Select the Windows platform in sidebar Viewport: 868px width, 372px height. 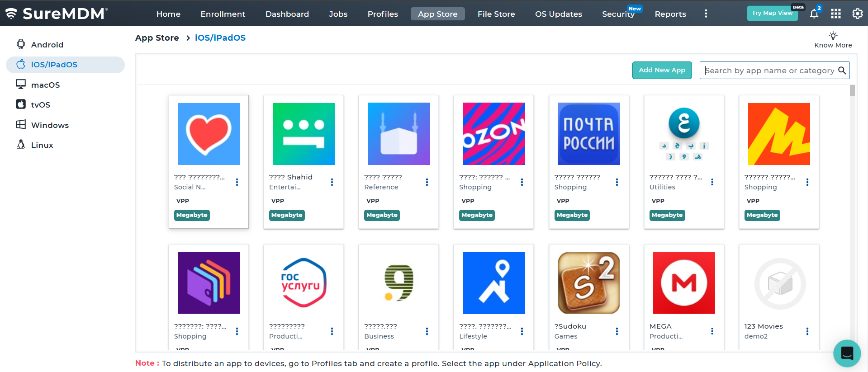click(x=50, y=125)
